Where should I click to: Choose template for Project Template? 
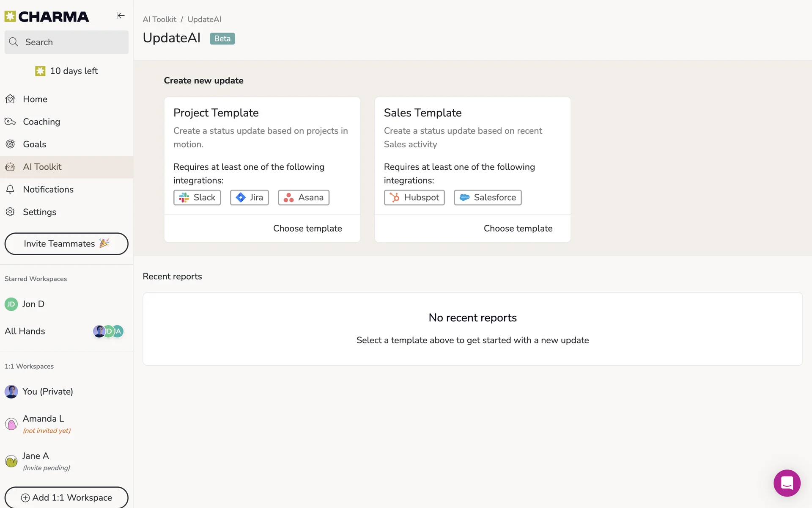point(307,228)
